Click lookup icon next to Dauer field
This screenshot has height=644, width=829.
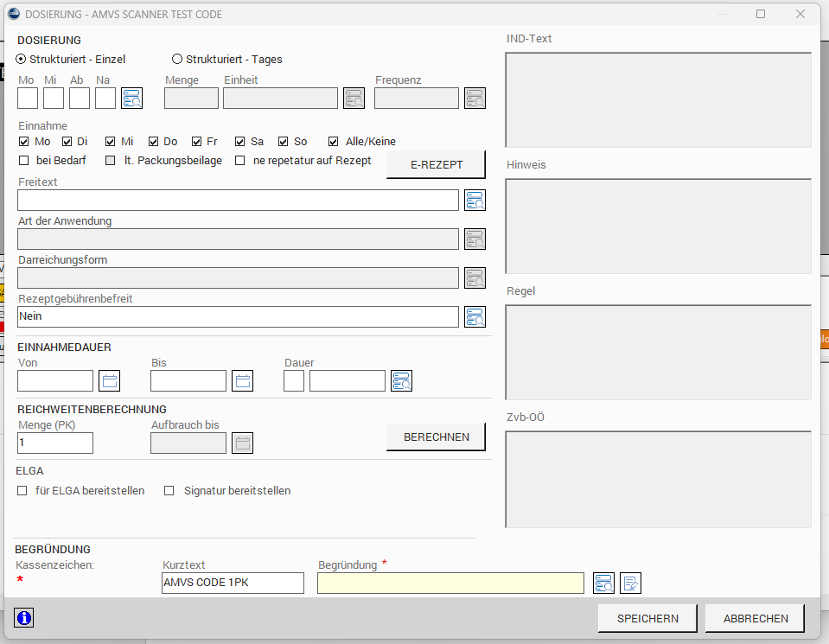coord(401,381)
